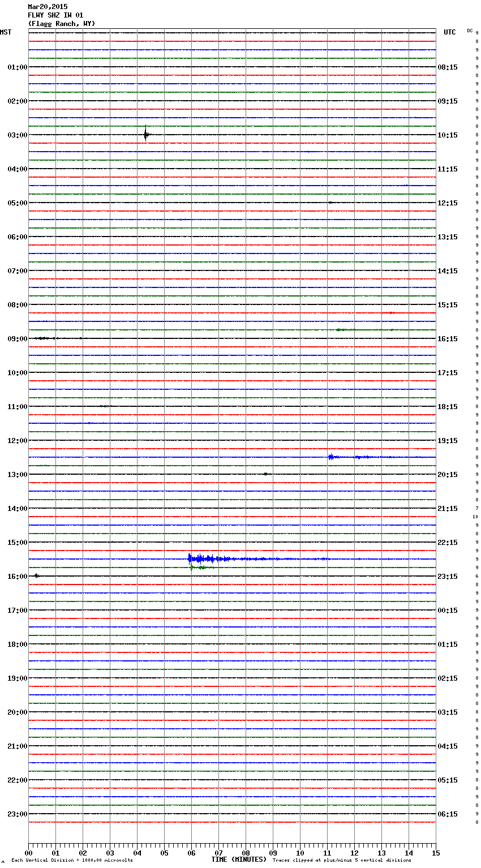The height and width of the screenshot is (868, 481).
Task: Click the 08 minute tick label on x-axis
Action: coord(246,853)
